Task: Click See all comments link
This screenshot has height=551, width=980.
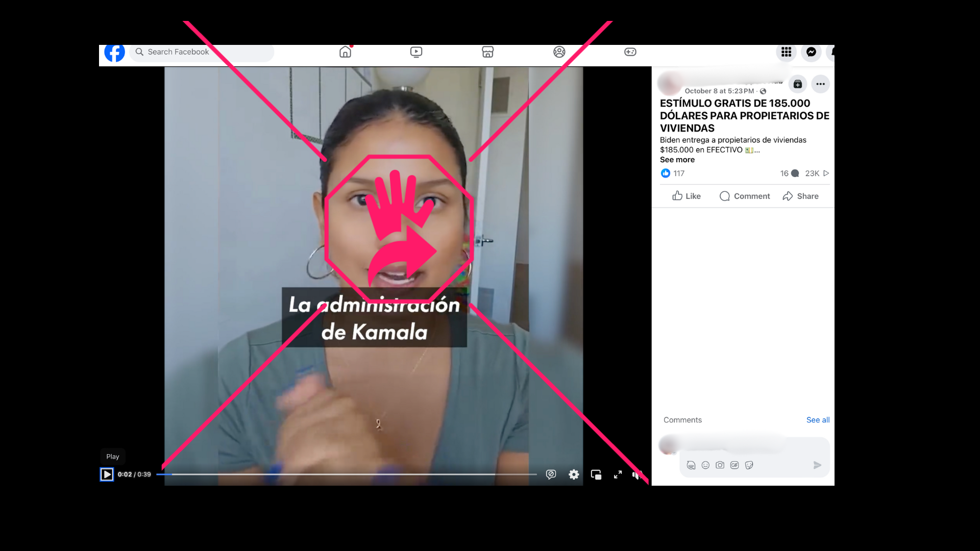Action: click(818, 420)
